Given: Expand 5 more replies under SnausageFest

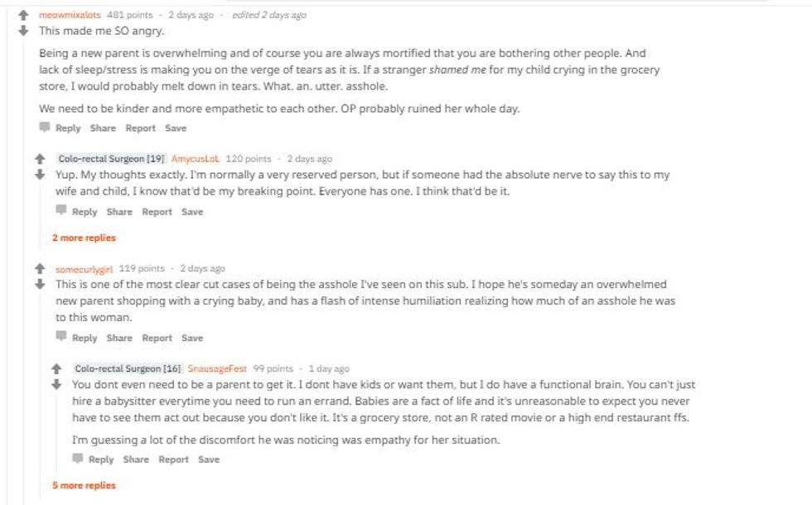Looking at the screenshot, I should pyautogui.click(x=84, y=485).
